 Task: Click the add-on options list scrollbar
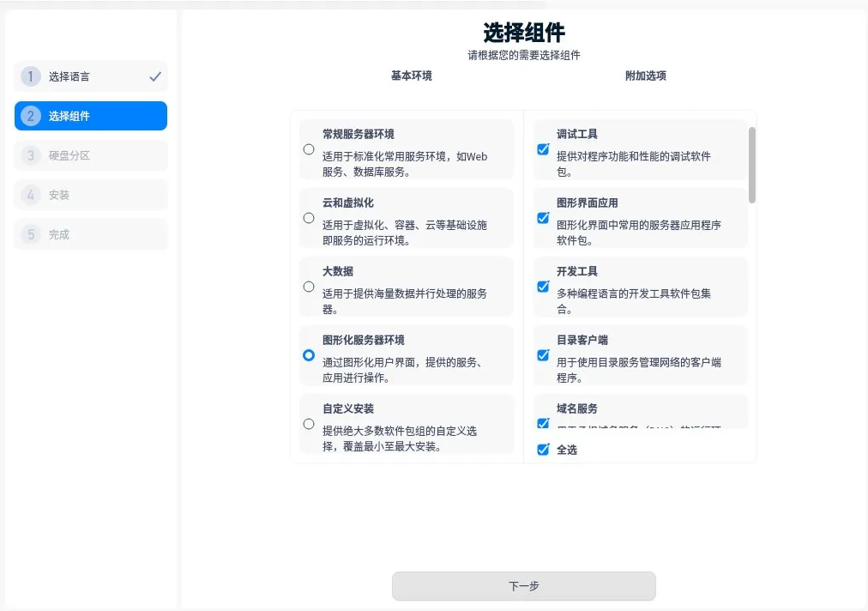(x=751, y=165)
